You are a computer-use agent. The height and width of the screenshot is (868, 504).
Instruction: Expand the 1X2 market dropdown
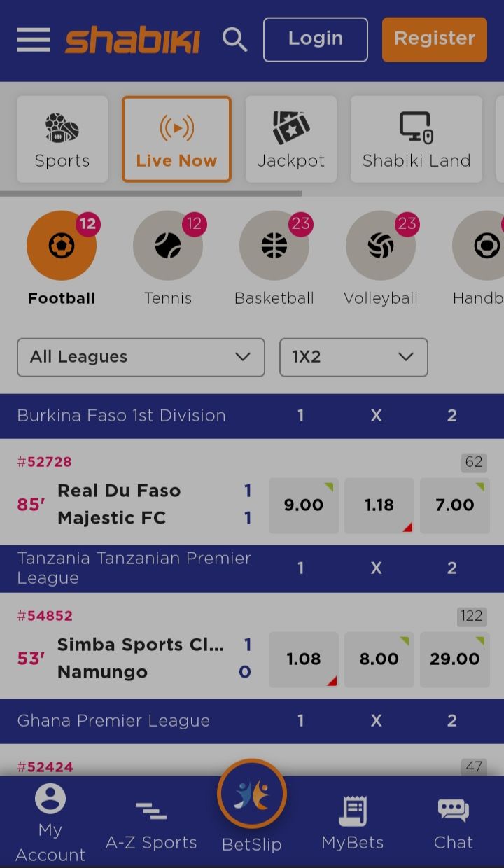[x=353, y=357]
